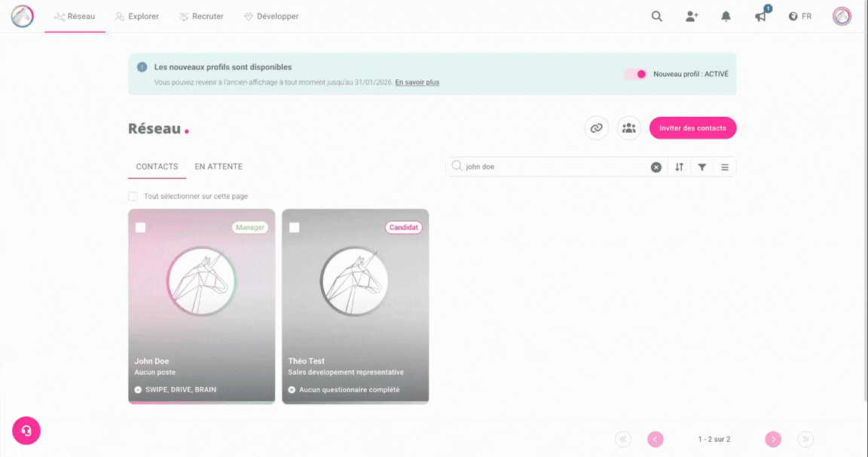Open the FR language dropdown

[x=800, y=17]
